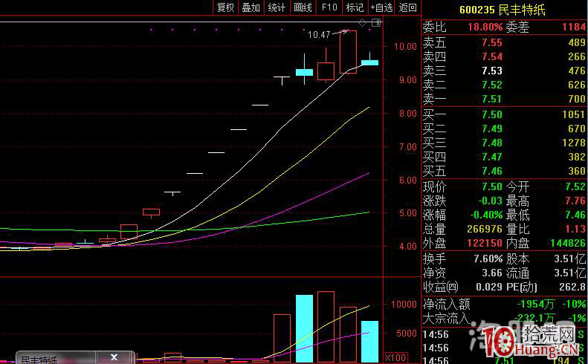The image size is (588, 364).
Task: Click the 涨幅 value -0.40%
Action: coord(486,215)
